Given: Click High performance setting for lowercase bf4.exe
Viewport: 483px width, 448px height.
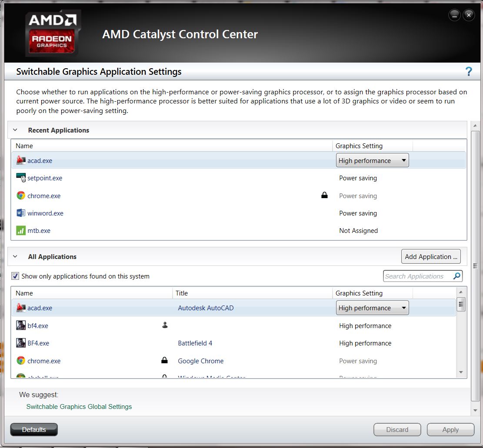Looking at the screenshot, I should pyautogui.click(x=365, y=326).
